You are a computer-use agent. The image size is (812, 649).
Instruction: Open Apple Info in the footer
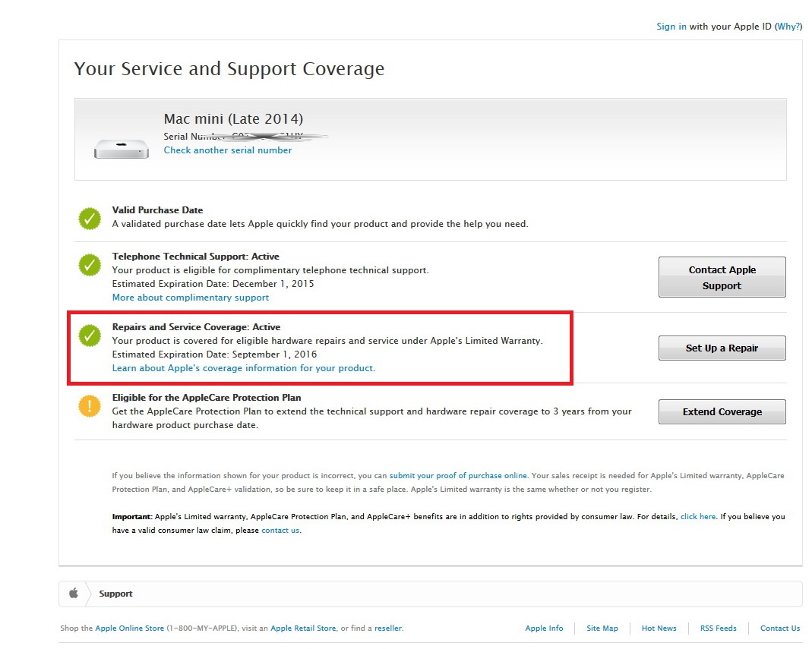point(544,628)
